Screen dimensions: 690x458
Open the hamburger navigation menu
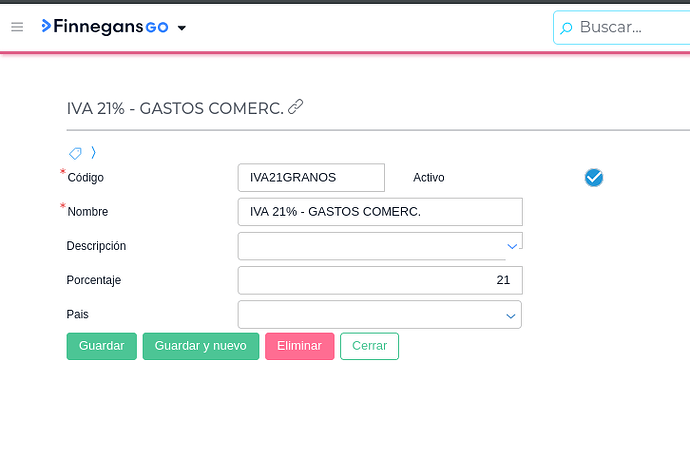pos(17,27)
